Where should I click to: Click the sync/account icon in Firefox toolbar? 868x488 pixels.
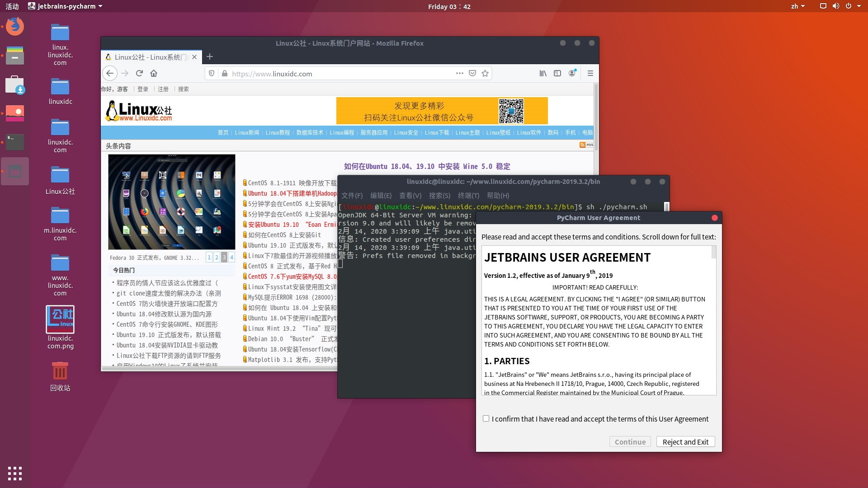[572, 73]
